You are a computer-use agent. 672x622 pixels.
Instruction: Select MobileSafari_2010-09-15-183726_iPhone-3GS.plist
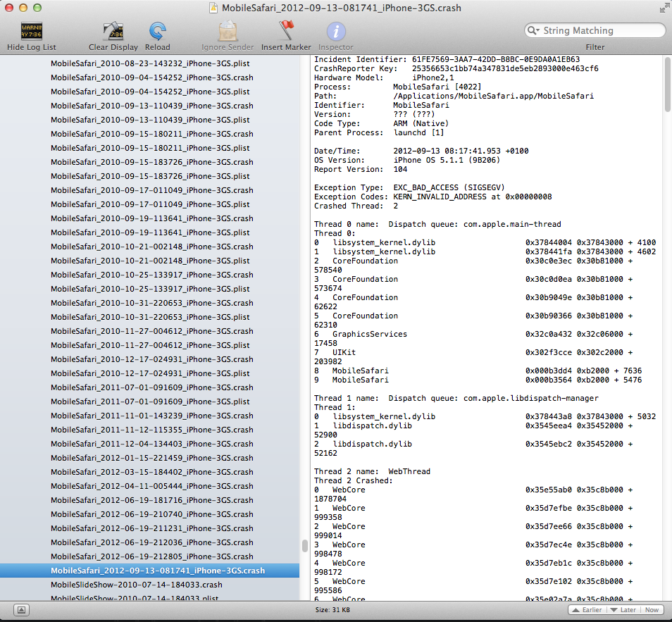click(150, 176)
